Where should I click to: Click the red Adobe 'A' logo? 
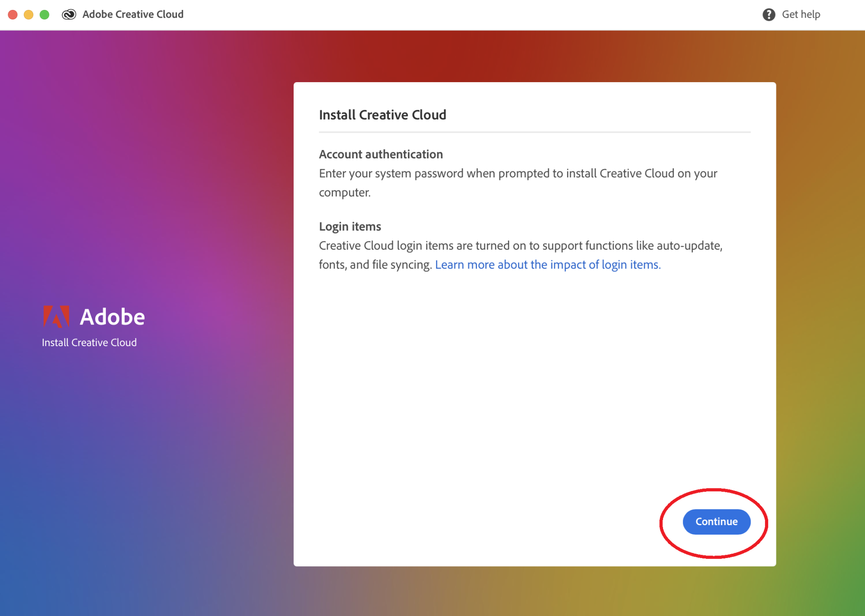click(x=56, y=317)
